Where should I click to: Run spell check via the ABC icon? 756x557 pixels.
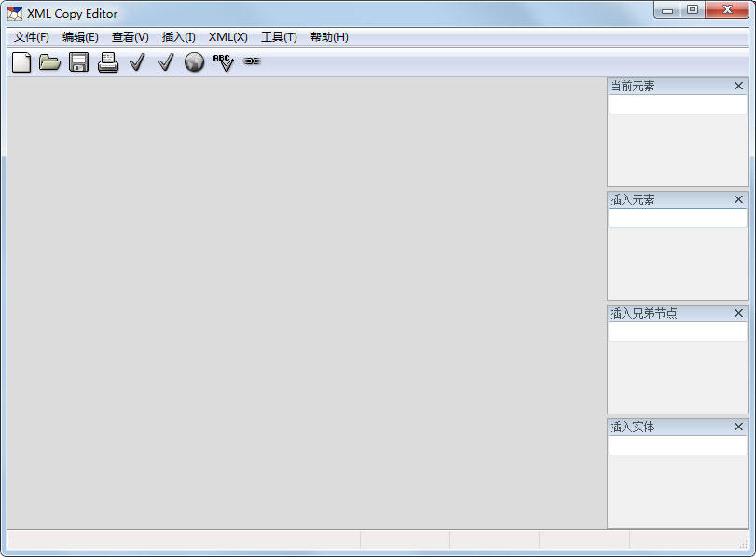click(x=224, y=61)
